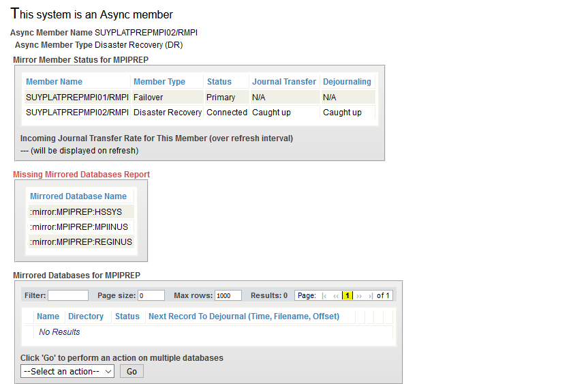588x384 pixels.
Task: Click Async Member Type Disaster Recovery (DR) line
Action: [x=99, y=44]
